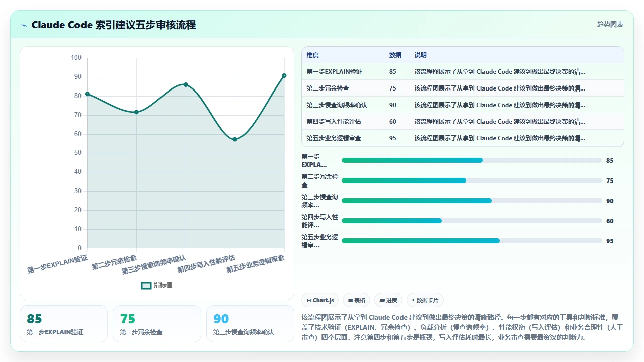644x362 pixels.
Task: Select the 进度 tag chip
Action: [388, 300]
